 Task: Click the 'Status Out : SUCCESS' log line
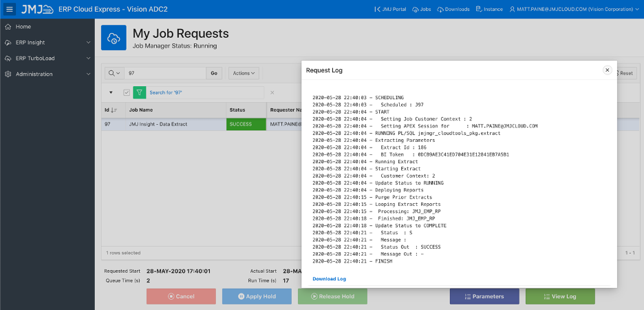pyautogui.click(x=376, y=247)
